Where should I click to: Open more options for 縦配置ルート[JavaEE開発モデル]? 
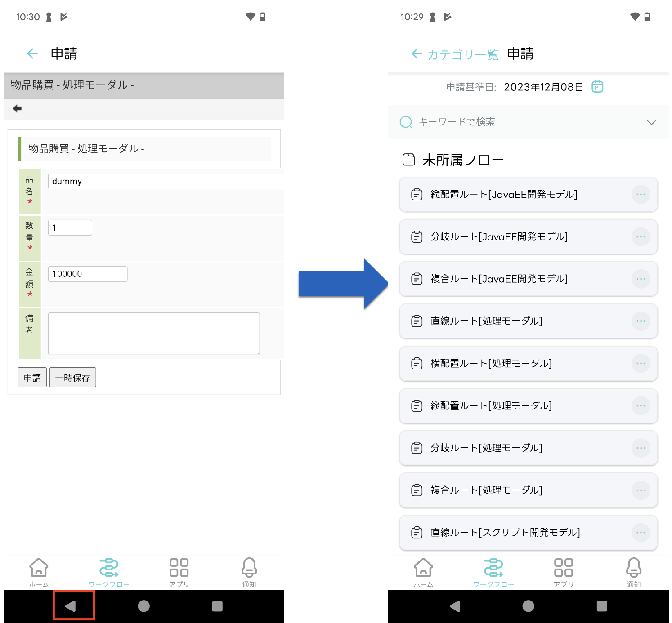641,194
